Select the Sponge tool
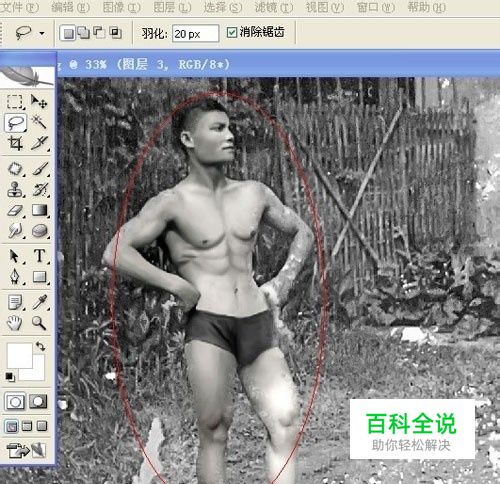The height and width of the screenshot is (484, 500). click(39, 231)
